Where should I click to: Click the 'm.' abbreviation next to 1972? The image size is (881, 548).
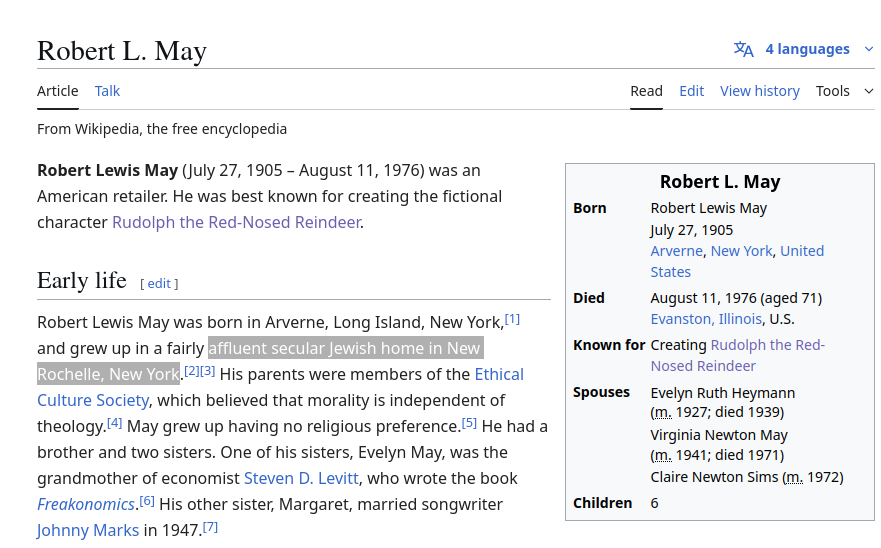click(x=794, y=477)
